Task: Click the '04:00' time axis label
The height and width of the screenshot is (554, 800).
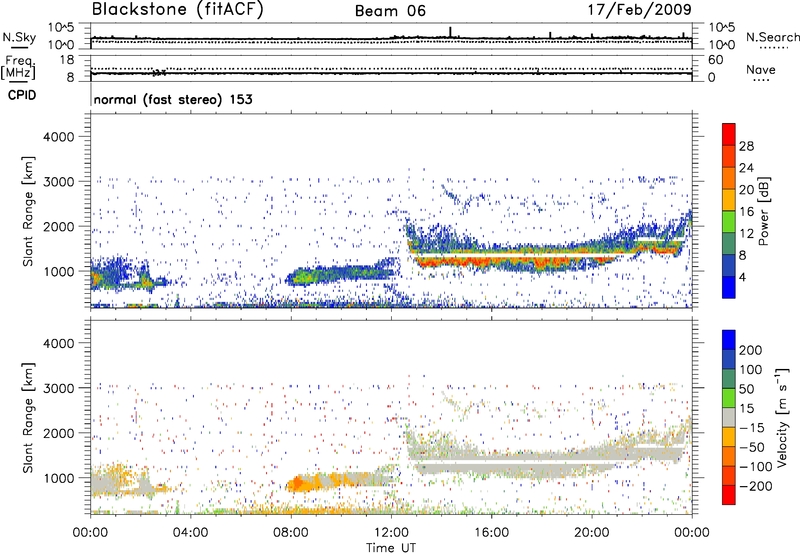Action: [190, 533]
